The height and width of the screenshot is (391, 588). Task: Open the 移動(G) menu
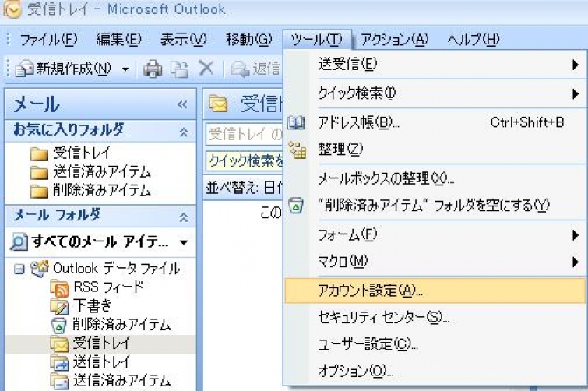[x=248, y=40]
